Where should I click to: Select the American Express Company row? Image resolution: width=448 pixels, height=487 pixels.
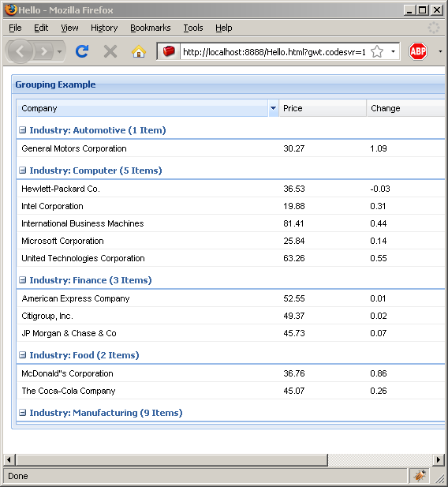(230, 298)
